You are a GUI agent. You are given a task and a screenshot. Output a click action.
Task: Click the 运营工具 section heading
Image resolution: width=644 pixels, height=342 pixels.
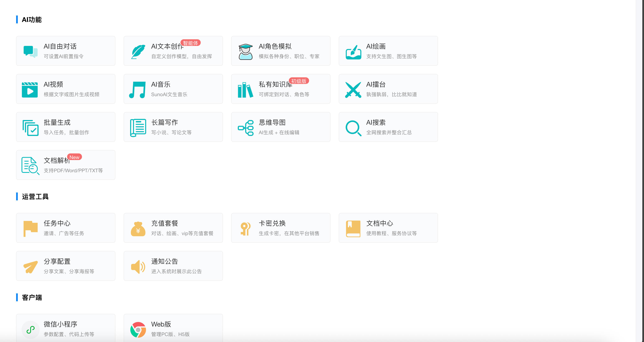35,197
